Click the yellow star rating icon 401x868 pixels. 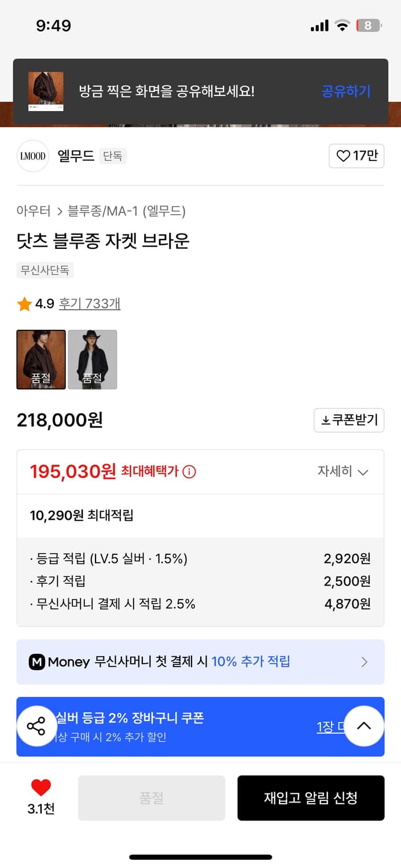(24, 303)
